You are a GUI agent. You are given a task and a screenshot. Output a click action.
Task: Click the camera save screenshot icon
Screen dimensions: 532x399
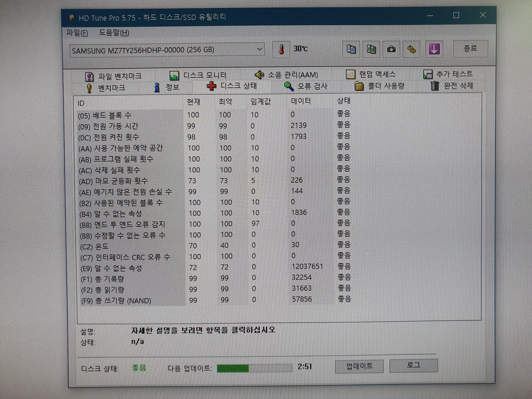(391, 49)
